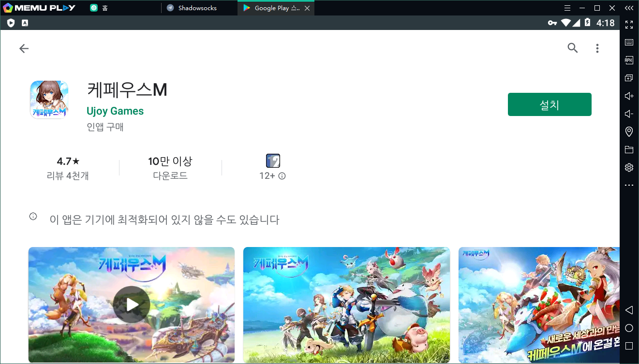The height and width of the screenshot is (364, 639).
Task: Open the three-dot overflow menu
Action: point(597,48)
